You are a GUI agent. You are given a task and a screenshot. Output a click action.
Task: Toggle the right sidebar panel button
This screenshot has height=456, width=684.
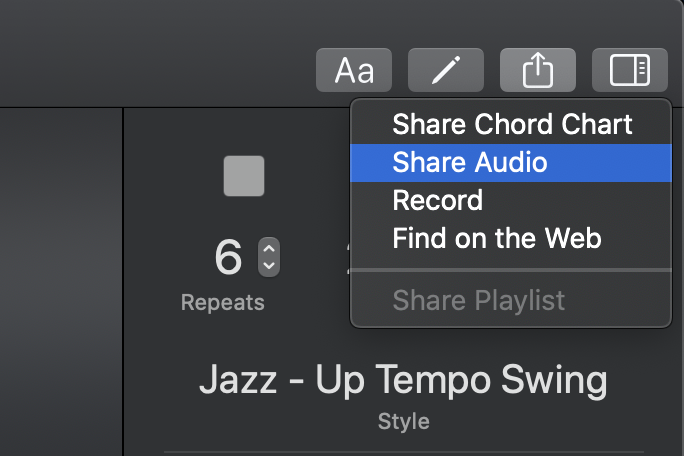coord(630,70)
